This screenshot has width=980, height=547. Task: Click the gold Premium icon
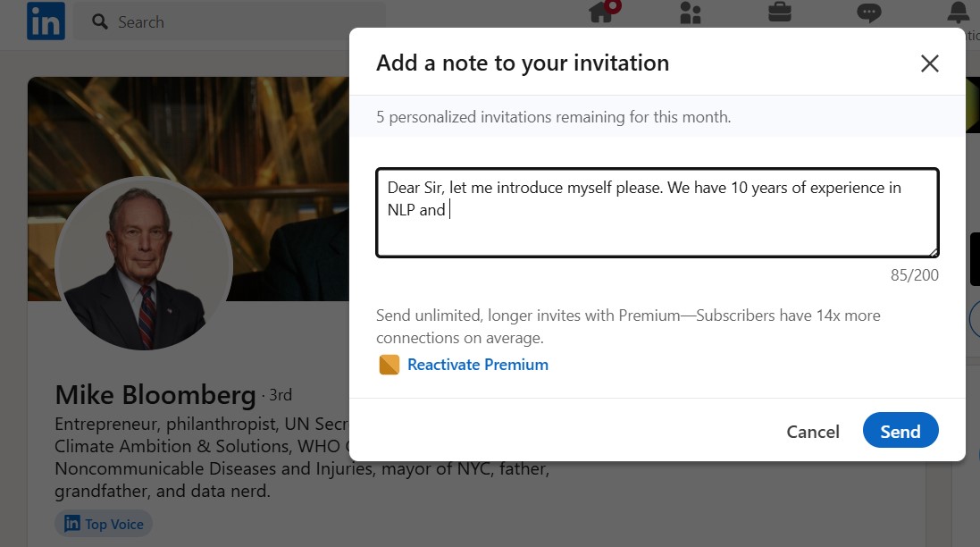click(389, 365)
